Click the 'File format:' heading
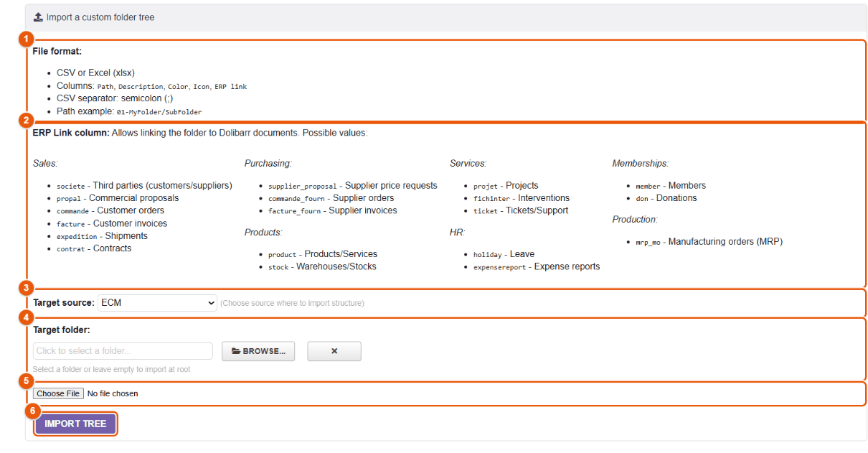 click(57, 52)
